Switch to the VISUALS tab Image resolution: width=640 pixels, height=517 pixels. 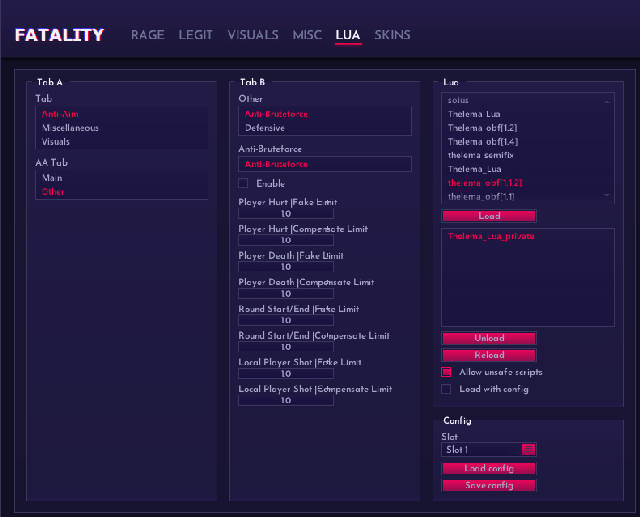pos(253,35)
